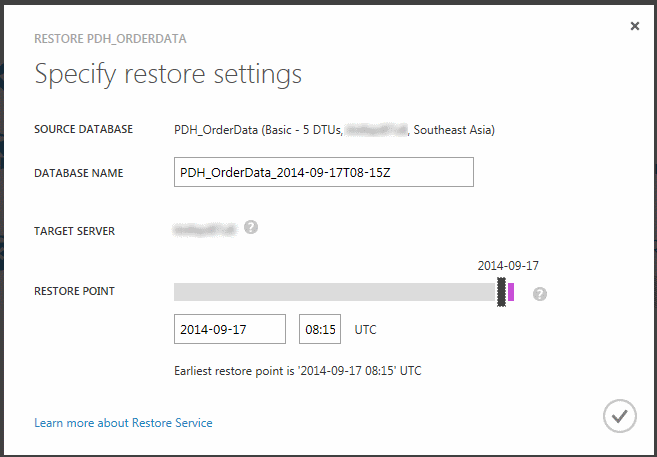Click the Specify restore settings heading
The width and height of the screenshot is (657, 457).
pos(168,74)
